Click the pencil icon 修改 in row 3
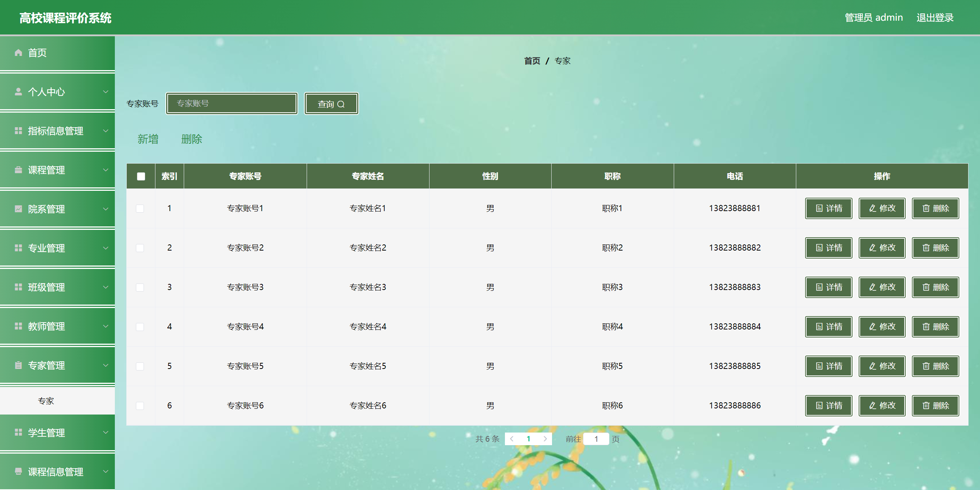This screenshot has width=980, height=490. [x=873, y=287]
